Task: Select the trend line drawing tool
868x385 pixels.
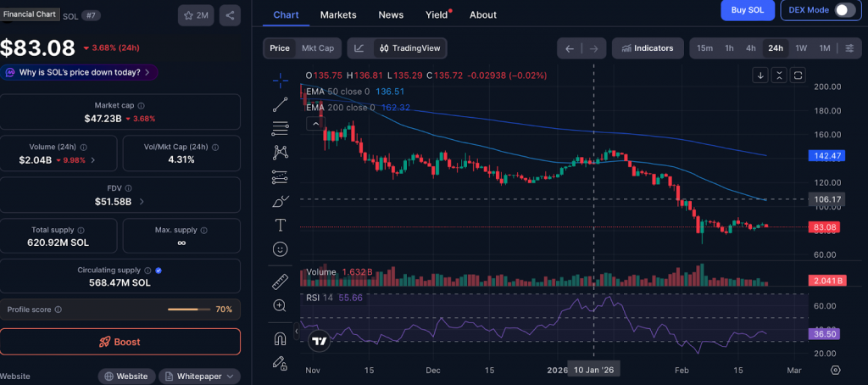Action: (x=281, y=104)
